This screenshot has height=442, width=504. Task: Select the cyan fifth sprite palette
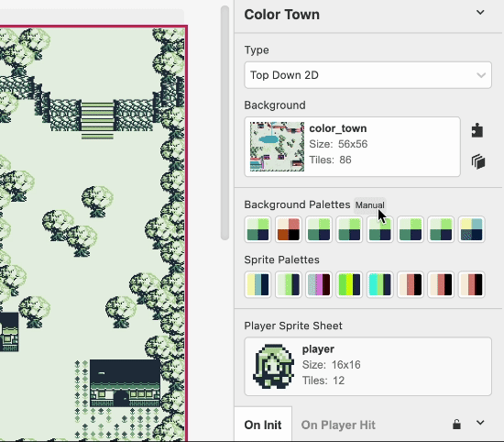click(379, 284)
